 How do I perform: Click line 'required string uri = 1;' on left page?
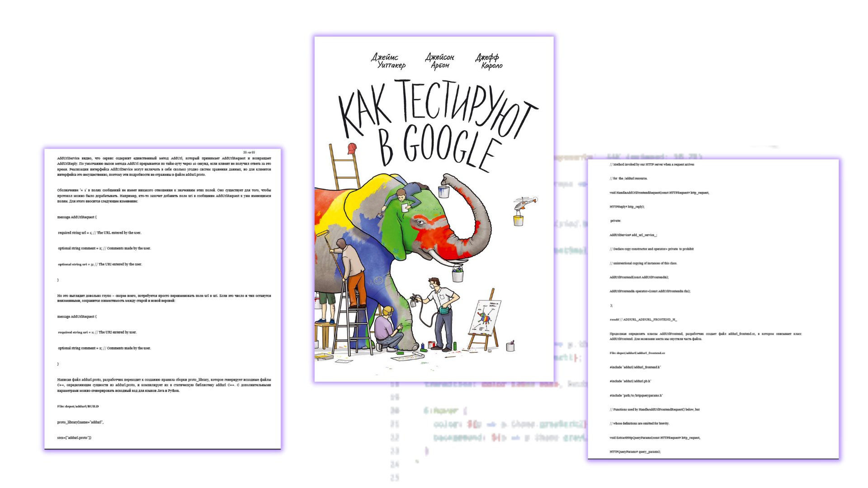pos(97,332)
